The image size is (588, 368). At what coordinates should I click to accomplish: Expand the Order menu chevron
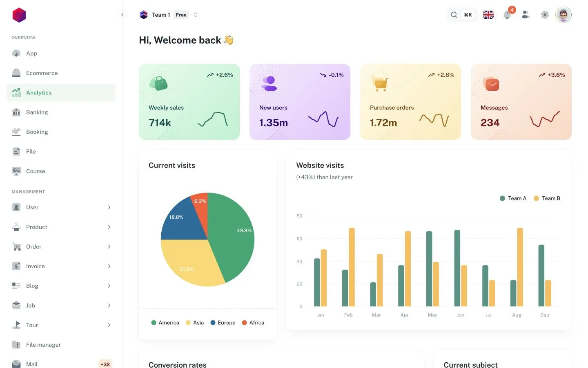point(109,247)
